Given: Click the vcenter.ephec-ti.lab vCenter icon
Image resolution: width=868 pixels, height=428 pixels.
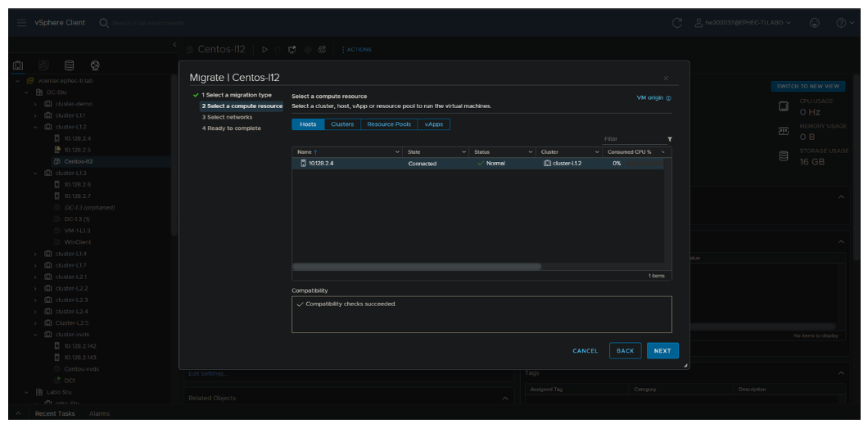Looking at the screenshot, I should [30, 81].
